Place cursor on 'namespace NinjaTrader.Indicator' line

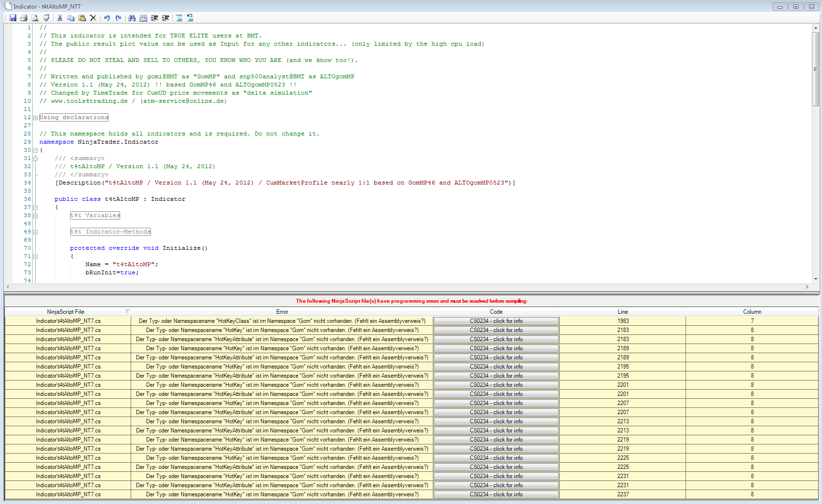tap(98, 142)
